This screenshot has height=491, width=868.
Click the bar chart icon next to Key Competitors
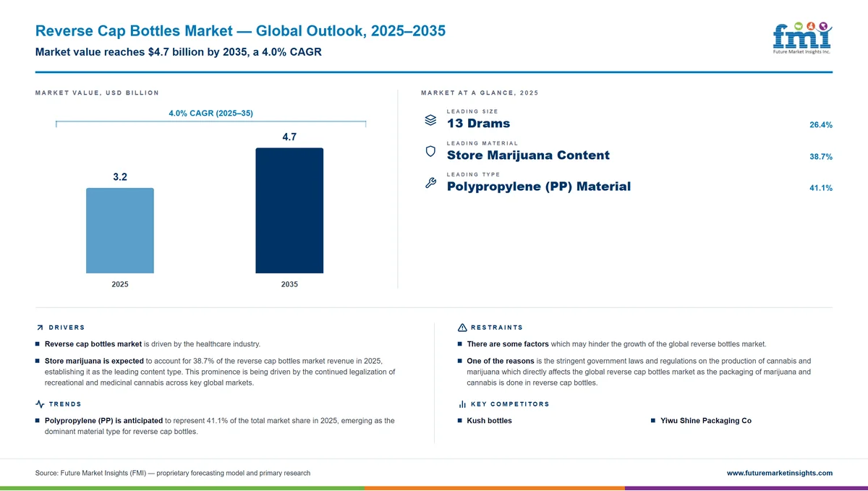(x=462, y=404)
